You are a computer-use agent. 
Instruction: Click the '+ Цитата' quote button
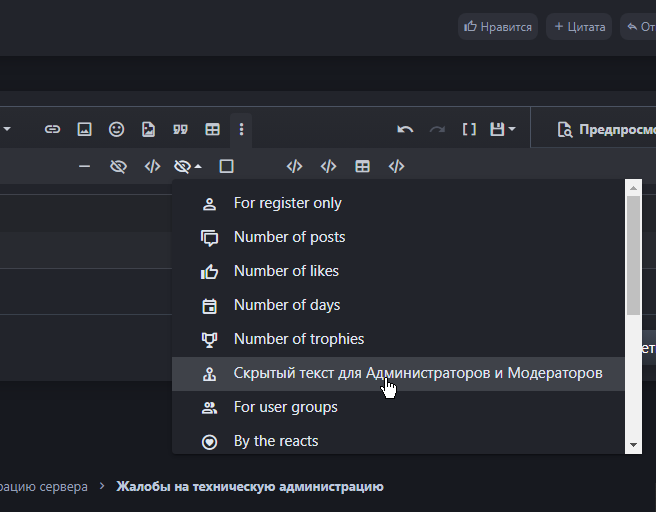pos(579,27)
